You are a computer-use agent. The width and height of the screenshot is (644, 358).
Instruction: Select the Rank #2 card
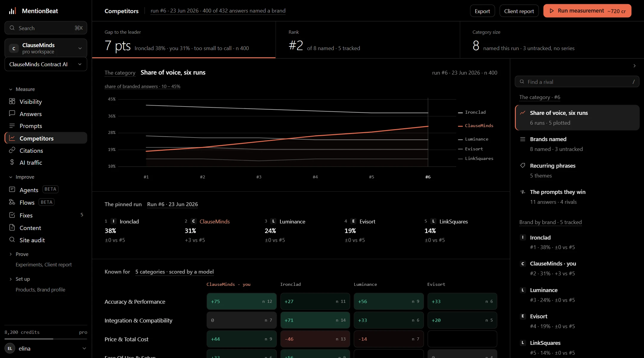tap(368, 40)
